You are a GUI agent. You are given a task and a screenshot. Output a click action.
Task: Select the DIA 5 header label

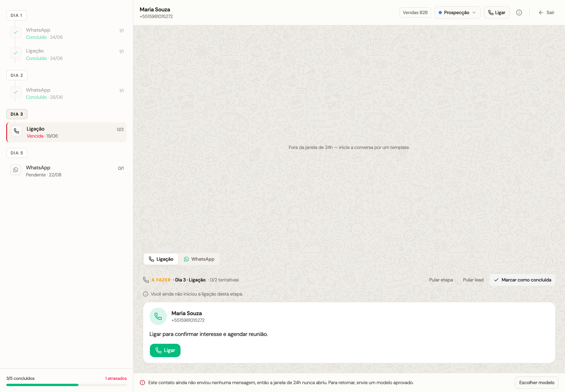pos(17,153)
